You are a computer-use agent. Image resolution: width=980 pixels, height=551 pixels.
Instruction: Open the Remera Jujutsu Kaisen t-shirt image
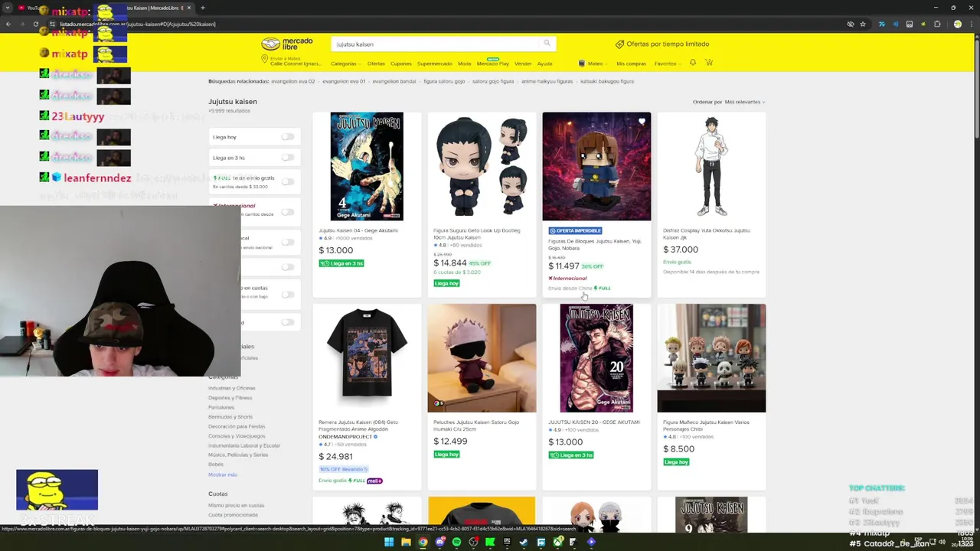[367, 358]
